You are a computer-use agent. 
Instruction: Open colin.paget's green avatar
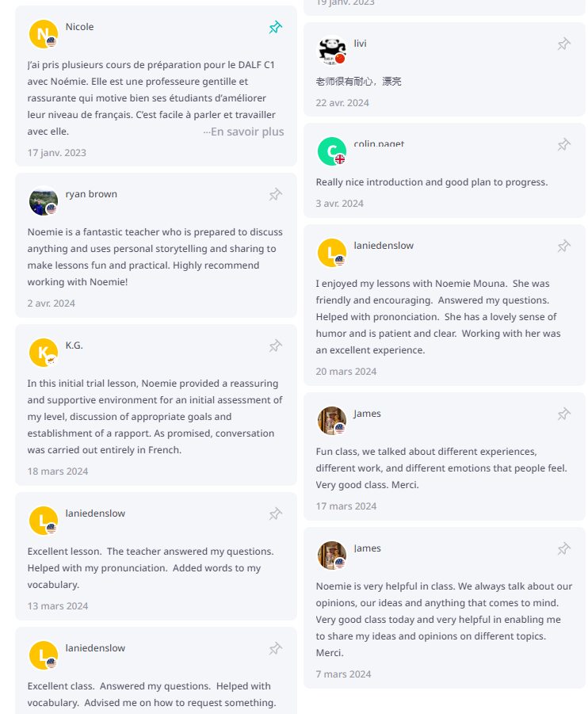click(332, 151)
